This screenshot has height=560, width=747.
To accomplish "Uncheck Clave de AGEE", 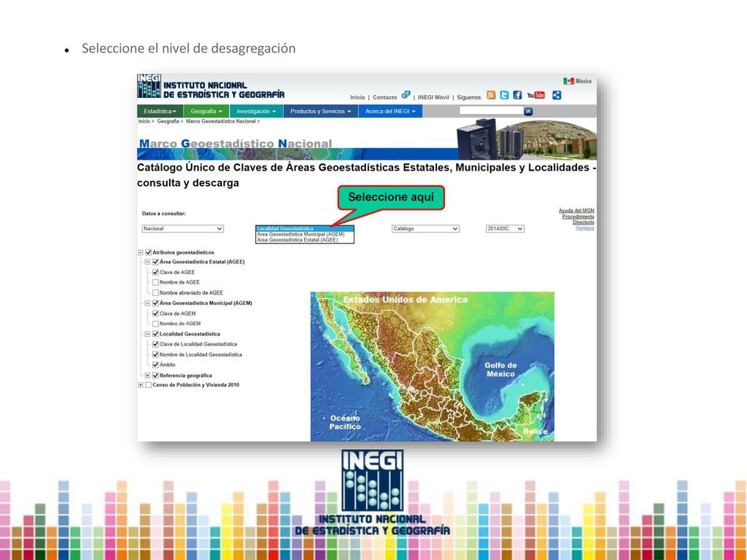I will click(x=155, y=273).
